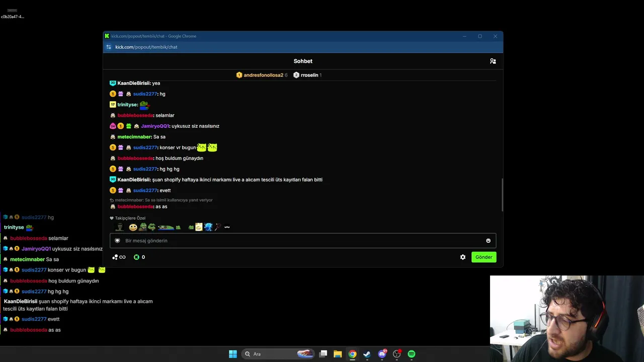644x362 pixels.
Task: Click the chat vertical scrollbar
Action: [x=502, y=195]
